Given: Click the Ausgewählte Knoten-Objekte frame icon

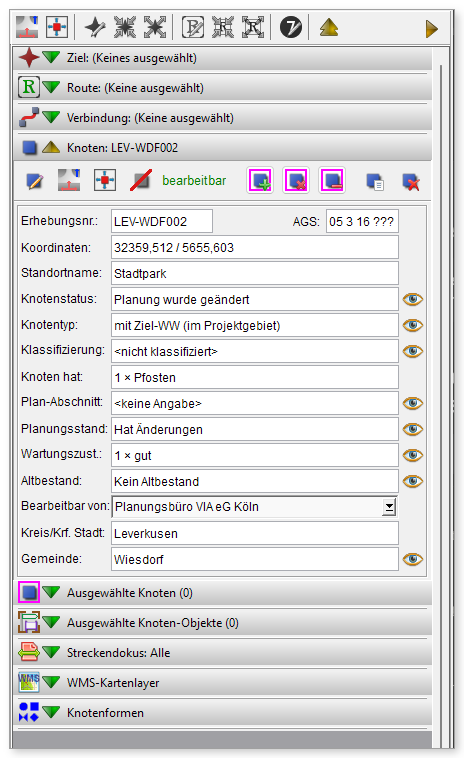Looking at the screenshot, I should [x=29, y=622].
